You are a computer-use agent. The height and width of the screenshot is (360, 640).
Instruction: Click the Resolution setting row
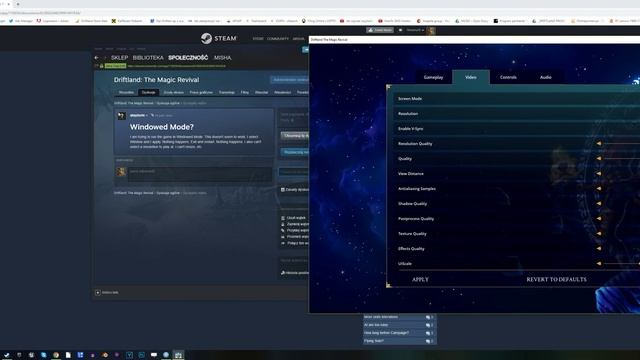(516, 113)
